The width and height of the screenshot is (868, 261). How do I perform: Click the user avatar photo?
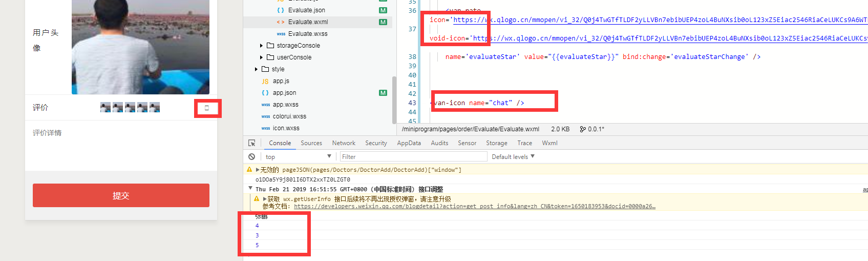(140, 47)
